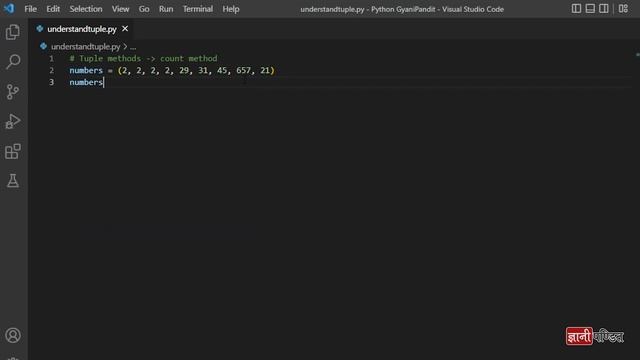
Task: Click the Python file icon in breadcrumb
Action: 43,46
